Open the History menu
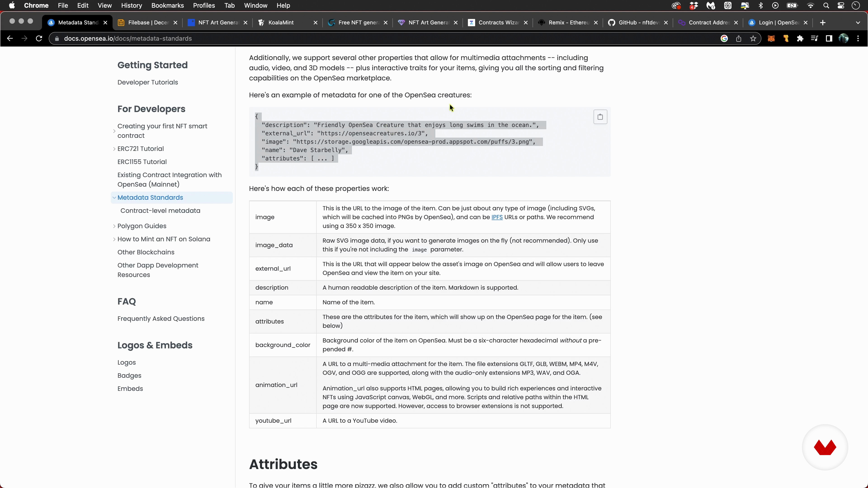This screenshot has width=868, height=488. point(131,5)
